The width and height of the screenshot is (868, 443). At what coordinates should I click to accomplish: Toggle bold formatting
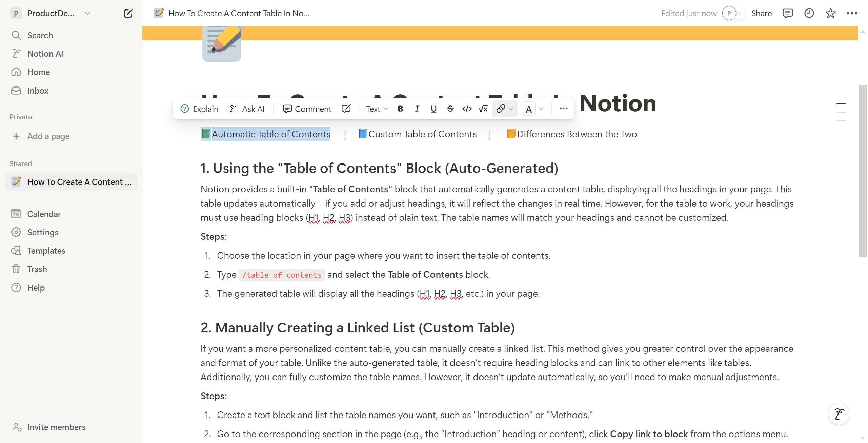[x=400, y=109]
